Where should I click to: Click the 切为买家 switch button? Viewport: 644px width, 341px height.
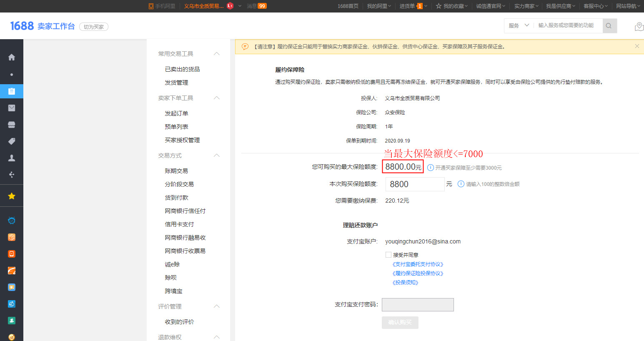(x=94, y=27)
